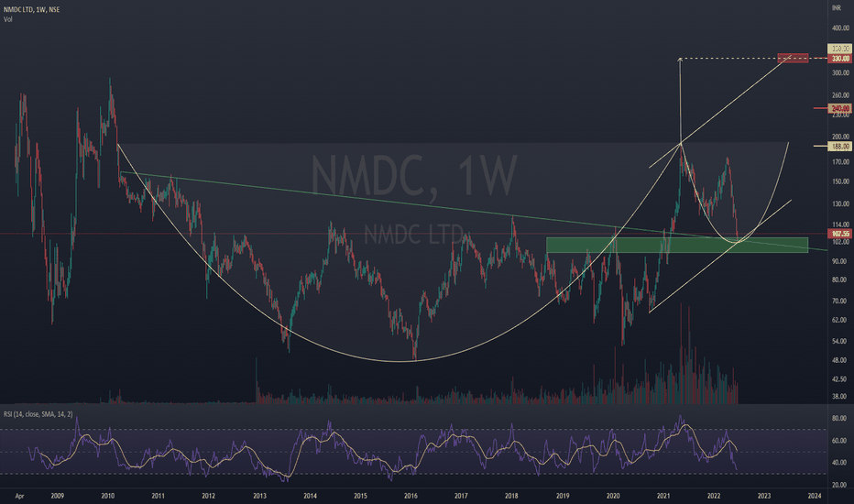Click the 2011 label on time axis
Image resolution: width=854 pixels, height=504 pixels.
coord(158,496)
